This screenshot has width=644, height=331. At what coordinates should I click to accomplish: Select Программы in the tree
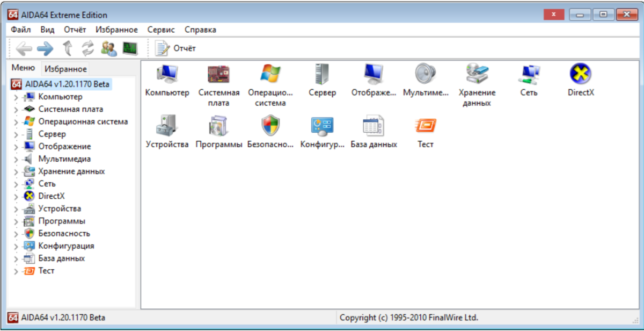62,221
